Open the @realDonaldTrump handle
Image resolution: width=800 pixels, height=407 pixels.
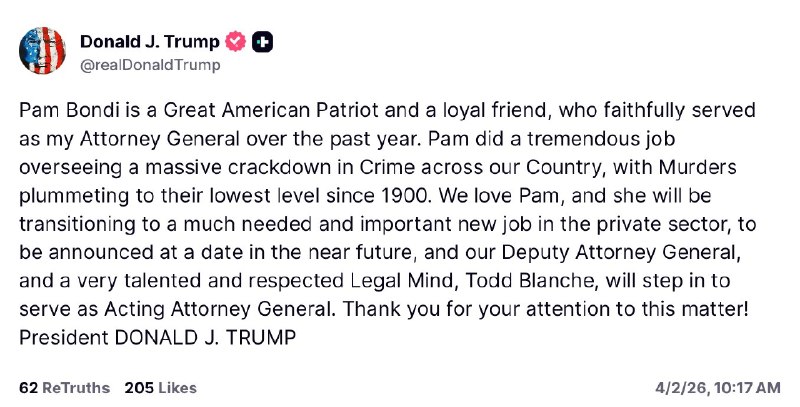[x=149, y=64]
